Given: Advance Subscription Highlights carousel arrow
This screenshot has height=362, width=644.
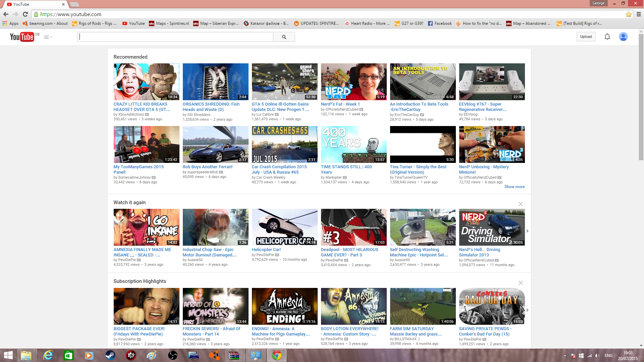Looking at the screenshot, I should [527, 310].
